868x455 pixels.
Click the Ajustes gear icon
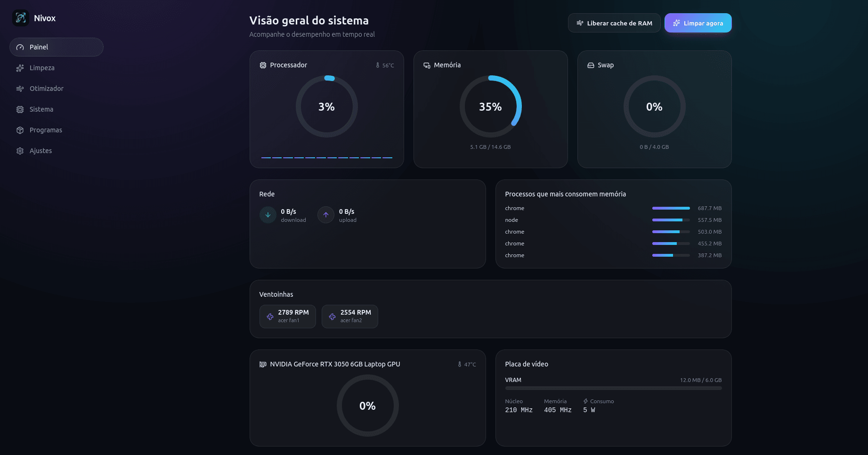point(20,151)
